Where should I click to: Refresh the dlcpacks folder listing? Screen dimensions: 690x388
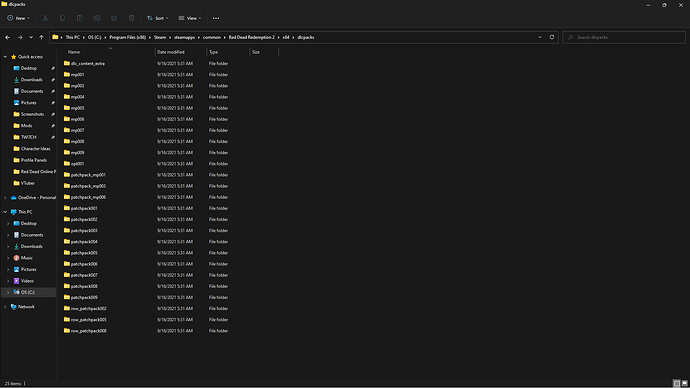(x=552, y=37)
